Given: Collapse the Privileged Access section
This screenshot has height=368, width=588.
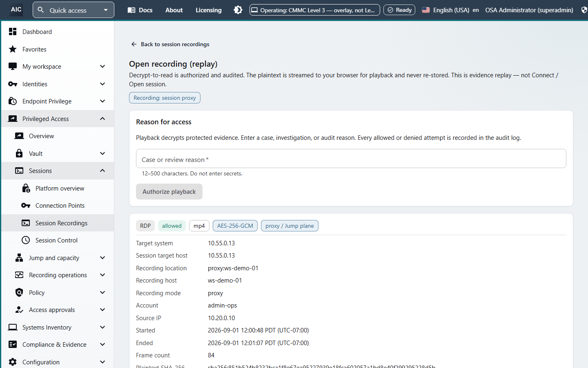Looking at the screenshot, I should tap(102, 119).
